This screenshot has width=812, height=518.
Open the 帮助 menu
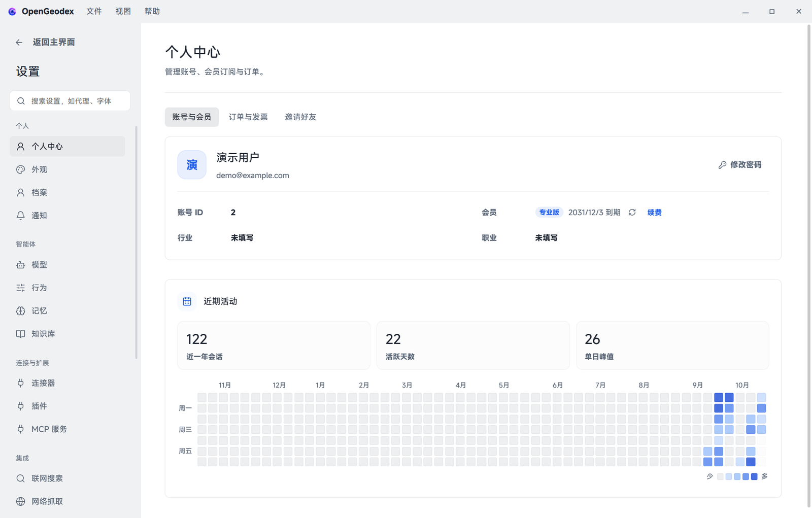click(x=152, y=11)
